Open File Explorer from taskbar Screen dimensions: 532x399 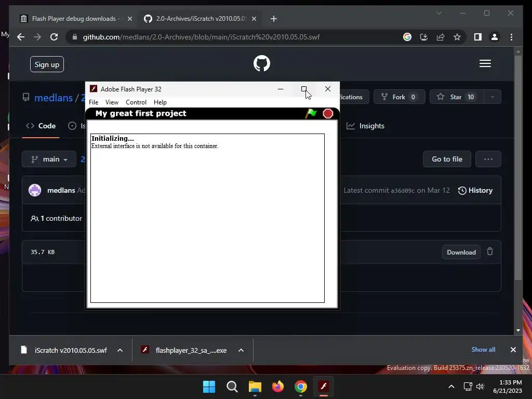click(255, 387)
